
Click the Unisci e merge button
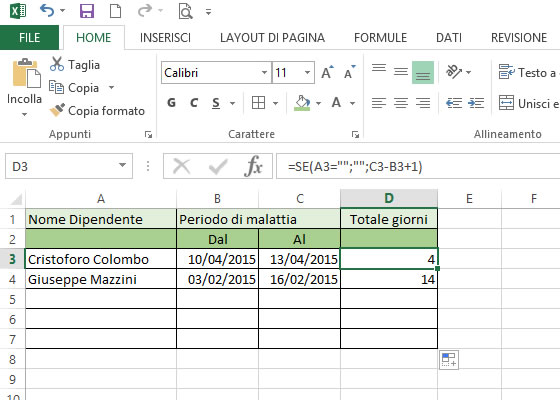click(529, 103)
